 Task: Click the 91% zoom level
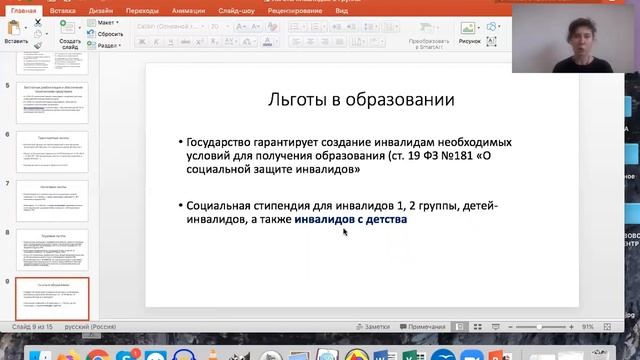(x=588, y=327)
